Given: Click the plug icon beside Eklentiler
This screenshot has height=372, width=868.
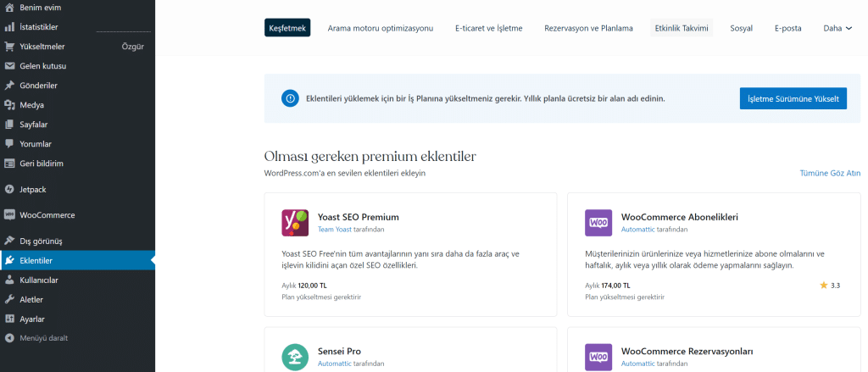Looking at the screenshot, I should 9,261.
